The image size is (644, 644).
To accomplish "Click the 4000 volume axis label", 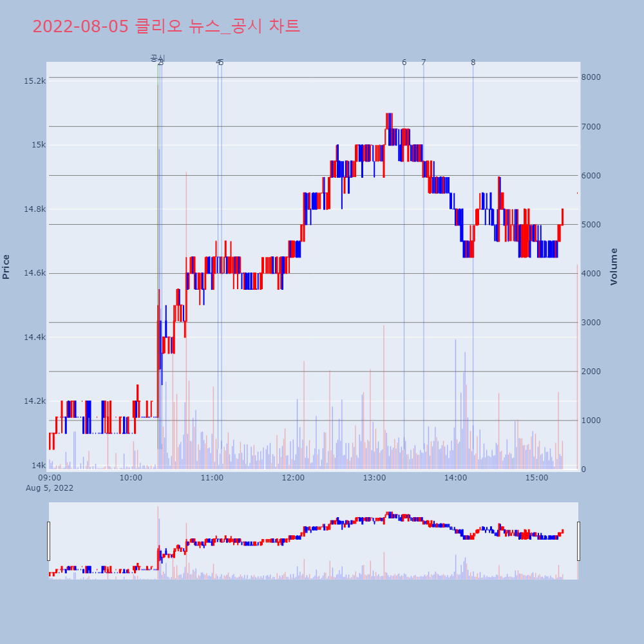I will [591, 273].
